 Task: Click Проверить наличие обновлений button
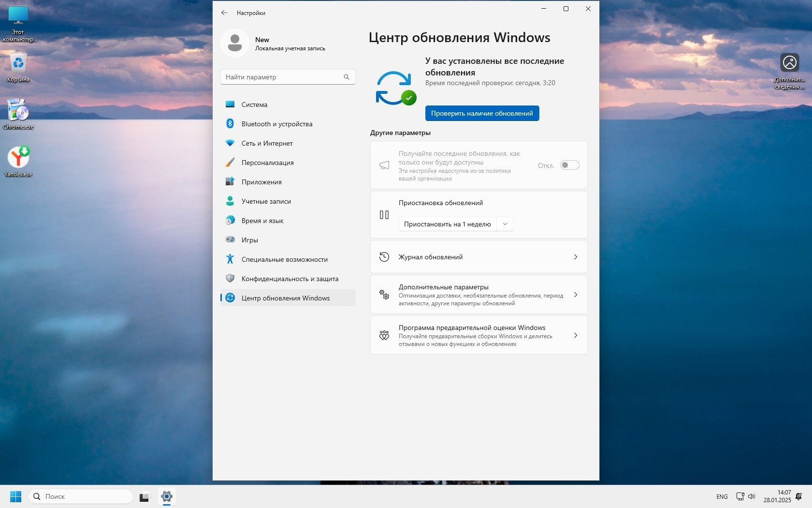point(482,113)
